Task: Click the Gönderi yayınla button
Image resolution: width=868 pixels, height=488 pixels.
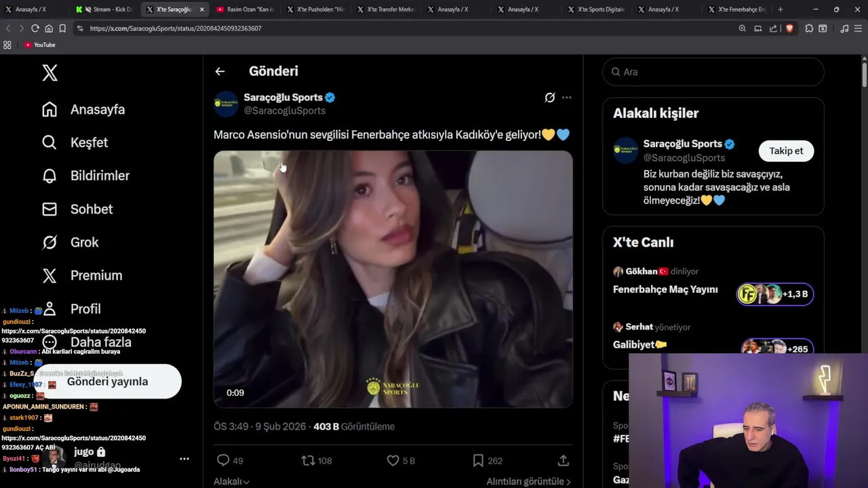Action: click(108, 382)
